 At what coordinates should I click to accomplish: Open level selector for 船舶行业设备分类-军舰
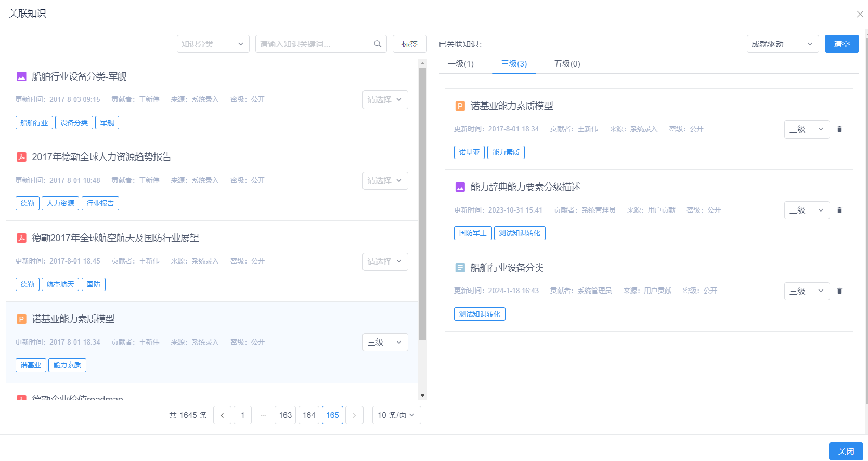click(385, 100)
